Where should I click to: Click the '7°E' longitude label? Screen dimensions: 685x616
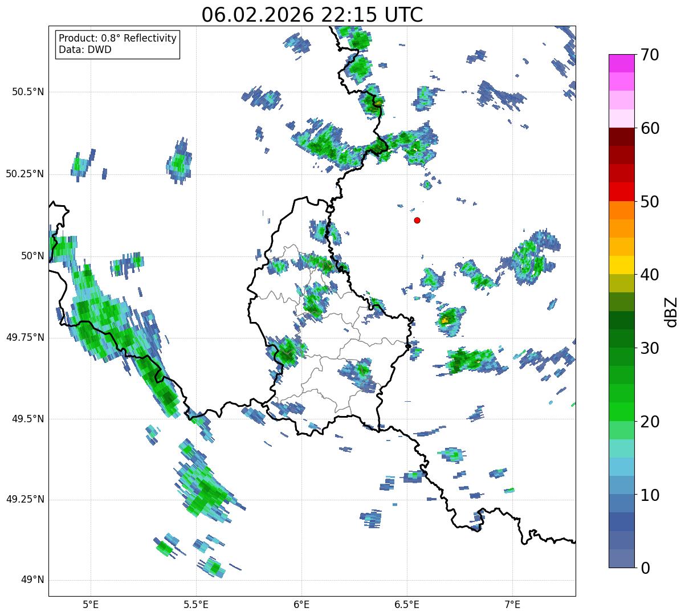point(512,604)
